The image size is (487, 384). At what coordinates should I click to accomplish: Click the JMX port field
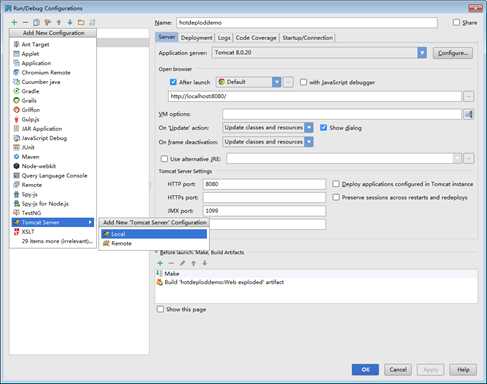[x=264, y=211]
